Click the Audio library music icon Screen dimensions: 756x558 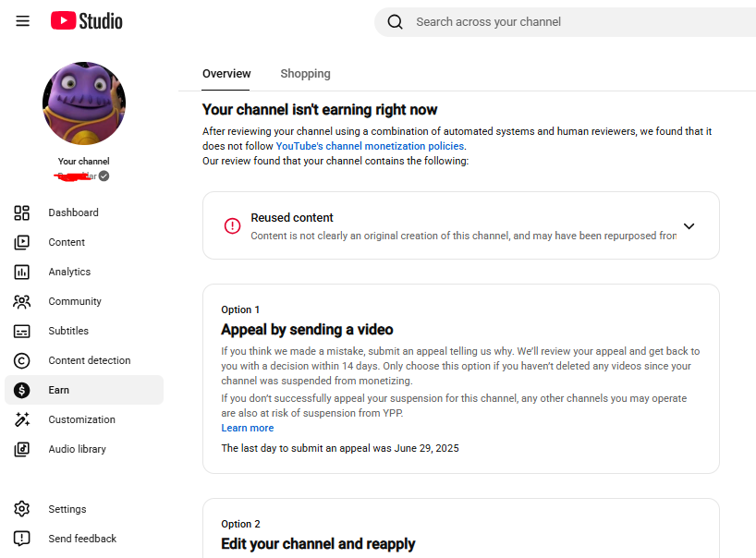[21, 449]
